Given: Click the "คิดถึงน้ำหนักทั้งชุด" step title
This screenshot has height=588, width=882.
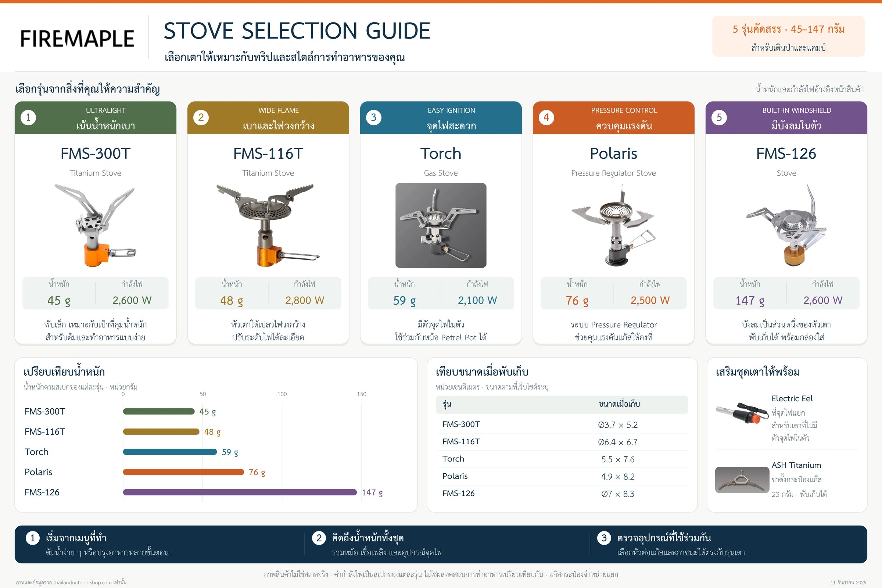Looking at the screenshot, I should [x=368, y=538].
